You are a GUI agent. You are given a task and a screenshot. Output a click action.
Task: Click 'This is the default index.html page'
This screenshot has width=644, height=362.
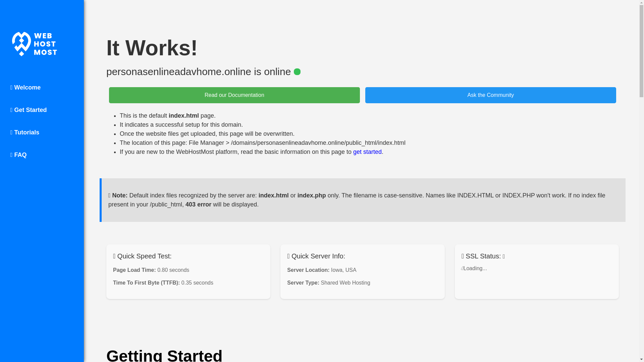tap(167, 116)
